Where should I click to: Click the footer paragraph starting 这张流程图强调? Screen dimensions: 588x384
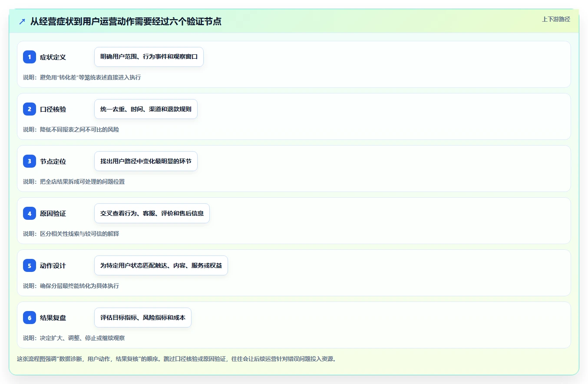(176, 359)
